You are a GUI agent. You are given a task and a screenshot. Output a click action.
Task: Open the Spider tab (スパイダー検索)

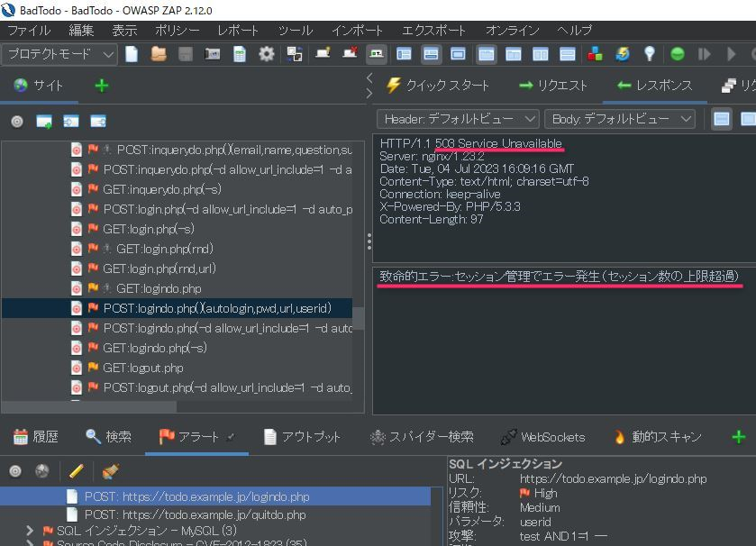point(422,437)
